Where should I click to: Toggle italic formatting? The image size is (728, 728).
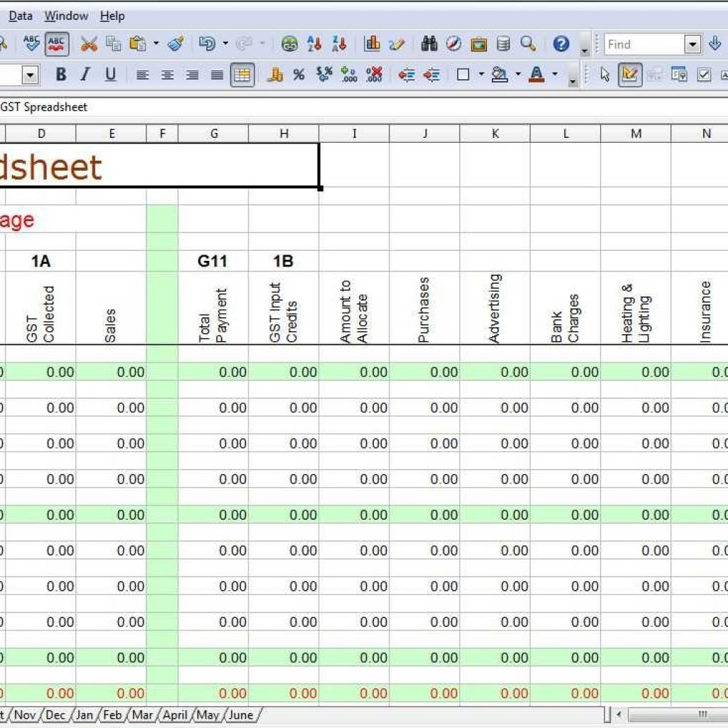click(x=85, y=74)
